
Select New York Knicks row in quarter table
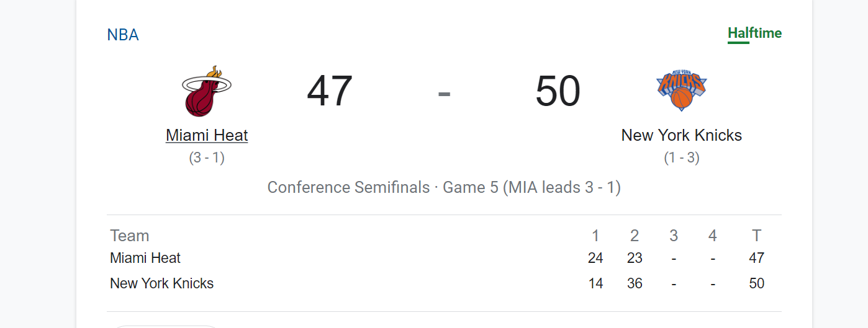click(444, 283)
